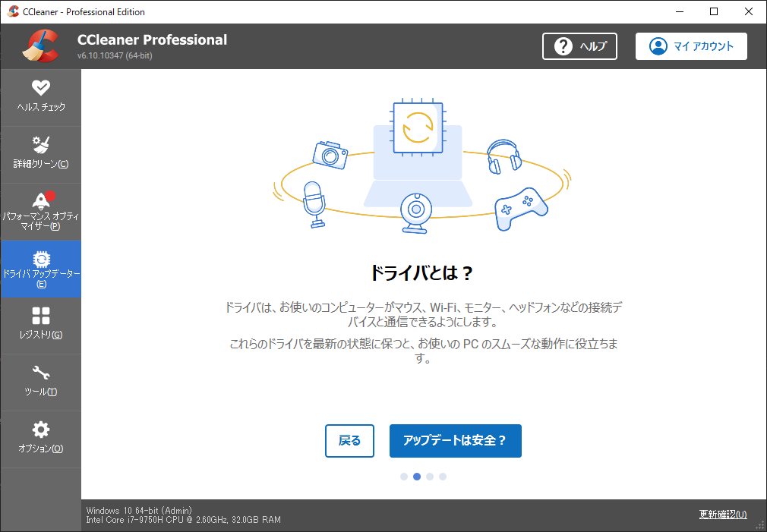This screenshot has width=767, height=532.
Task: Jump to the fourth page dot
Action: pyautogui.click(x=443, y=477)
